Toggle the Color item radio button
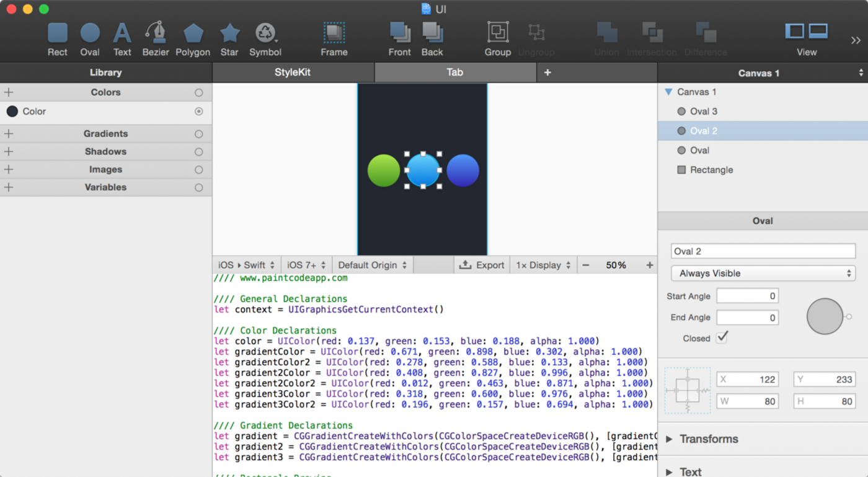Image resolution: width=868 pixels, height=477 pixels. click(198, 112)
